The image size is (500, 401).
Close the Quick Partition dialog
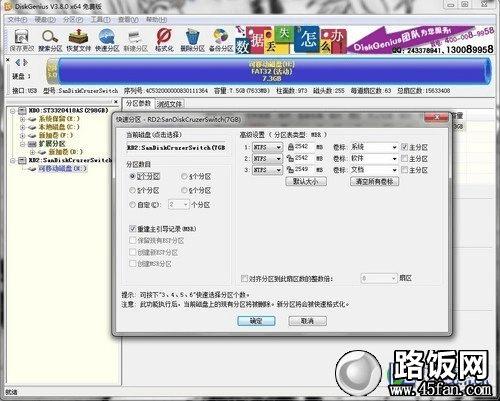[x=436, y=118]
